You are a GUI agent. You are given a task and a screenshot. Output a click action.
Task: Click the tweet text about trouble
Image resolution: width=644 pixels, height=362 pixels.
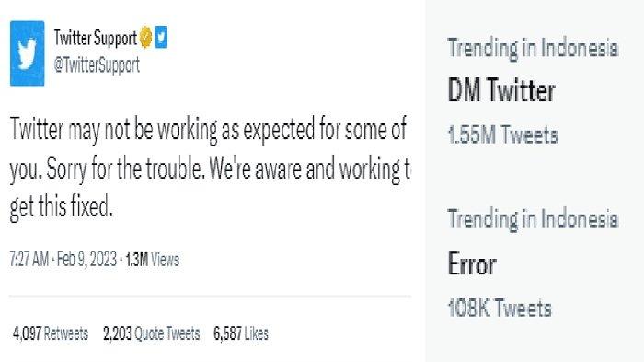[210, 169]
